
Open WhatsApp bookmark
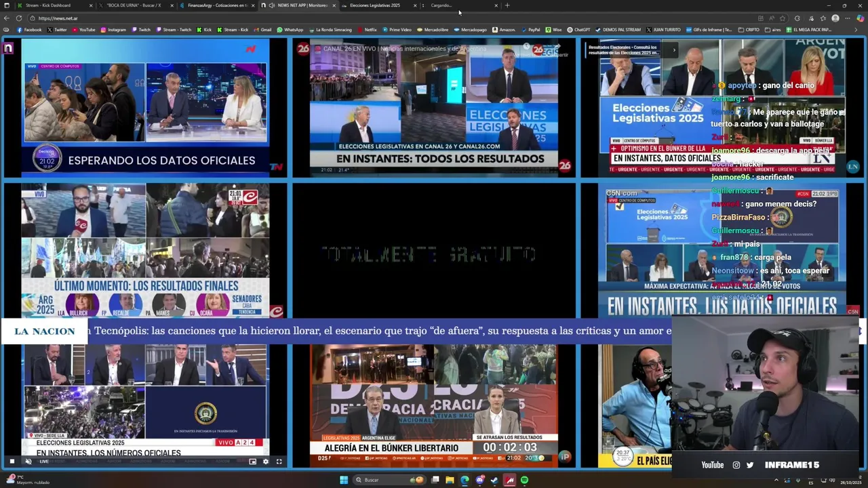[x=290, y=30]
